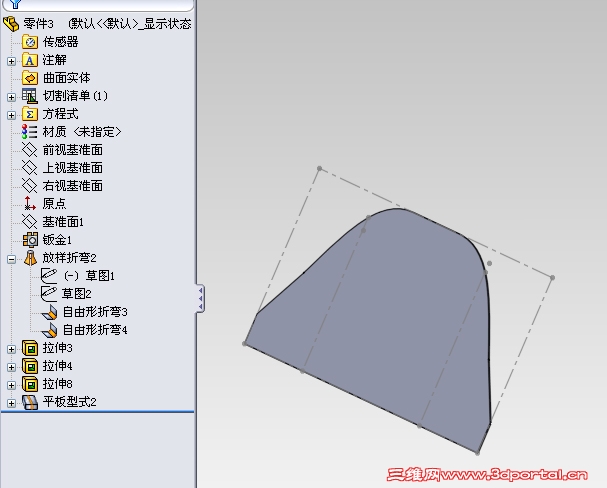Collapse the 放样折弯2 node
This screenshot has height=488, width=607.
[11, 259]
